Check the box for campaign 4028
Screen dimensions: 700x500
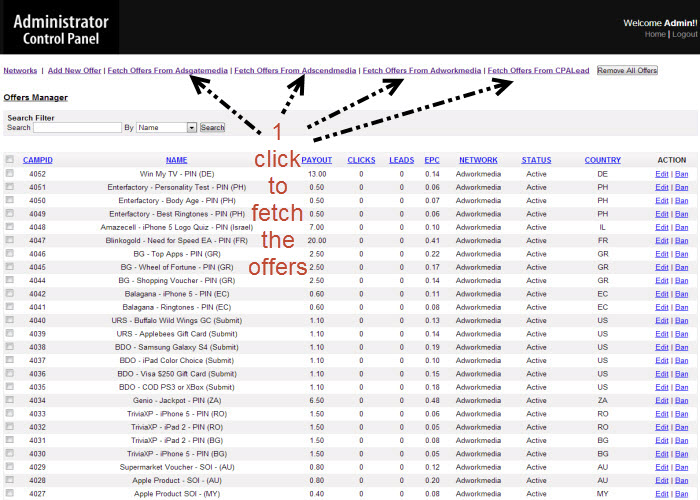(x=9, y=480)
